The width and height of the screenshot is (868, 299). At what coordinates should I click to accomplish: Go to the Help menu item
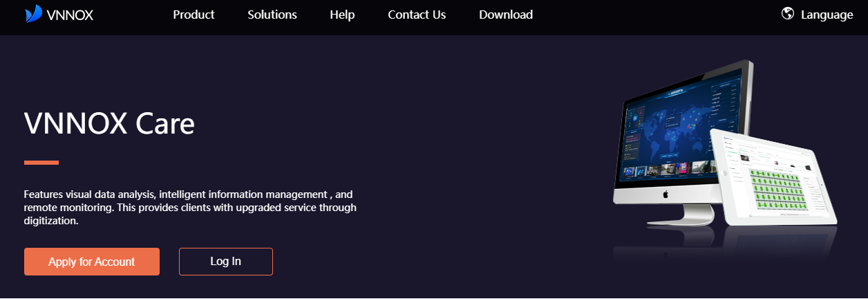click(x=342, y=15)
